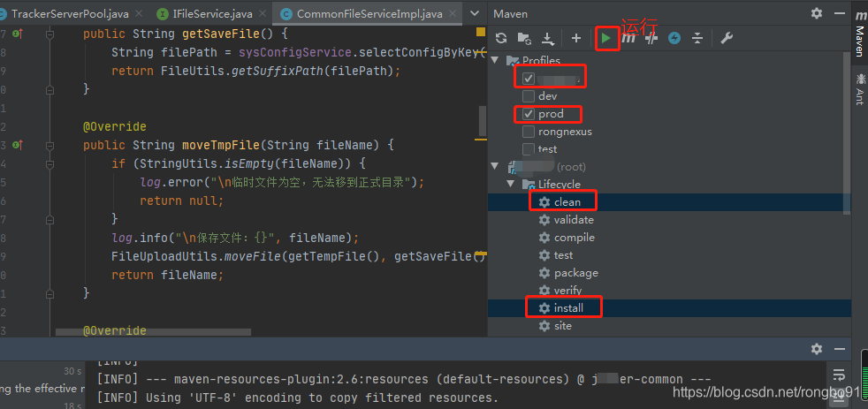The image size is (868, 409).
Task: Fold the isEmpty if block
Action: (x=49, y=163)
